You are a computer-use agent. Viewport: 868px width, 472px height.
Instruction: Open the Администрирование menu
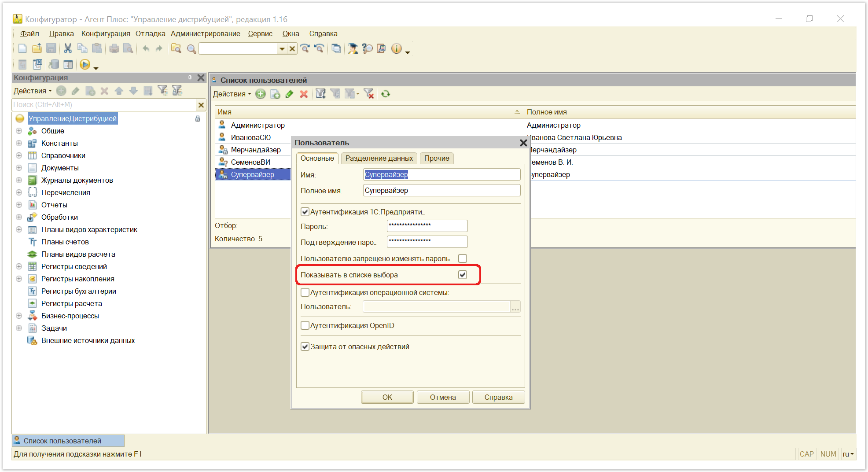tap(205, 33)
